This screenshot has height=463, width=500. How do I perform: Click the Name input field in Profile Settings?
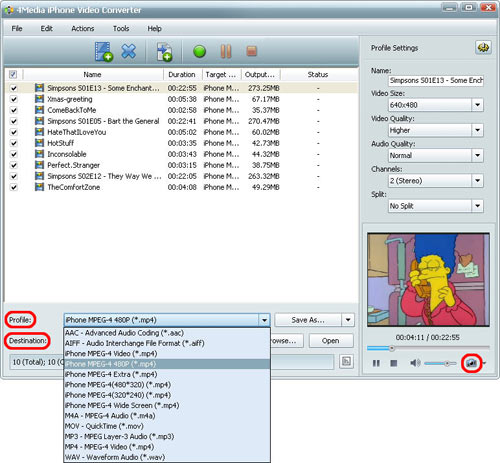[436, 80]
